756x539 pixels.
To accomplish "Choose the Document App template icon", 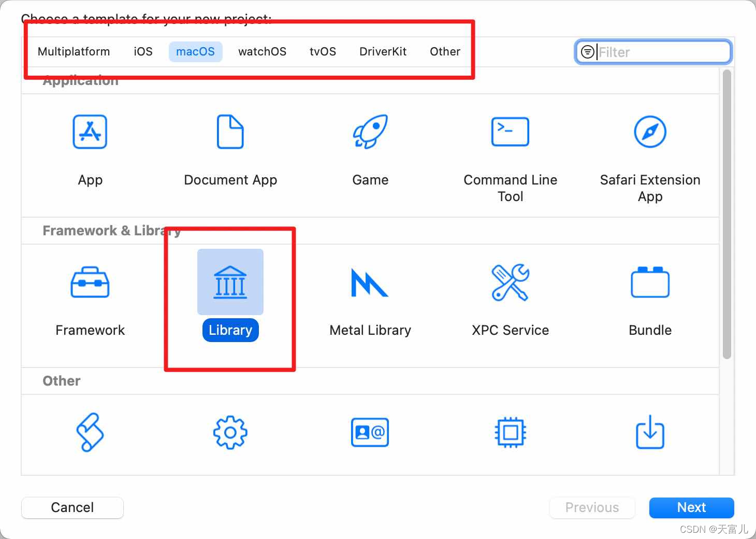I will point(230,132).
